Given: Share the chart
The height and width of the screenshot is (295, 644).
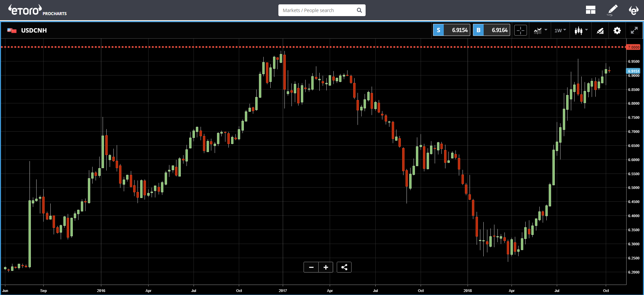Looking at the screenshot, I should (x=344, y=267).
